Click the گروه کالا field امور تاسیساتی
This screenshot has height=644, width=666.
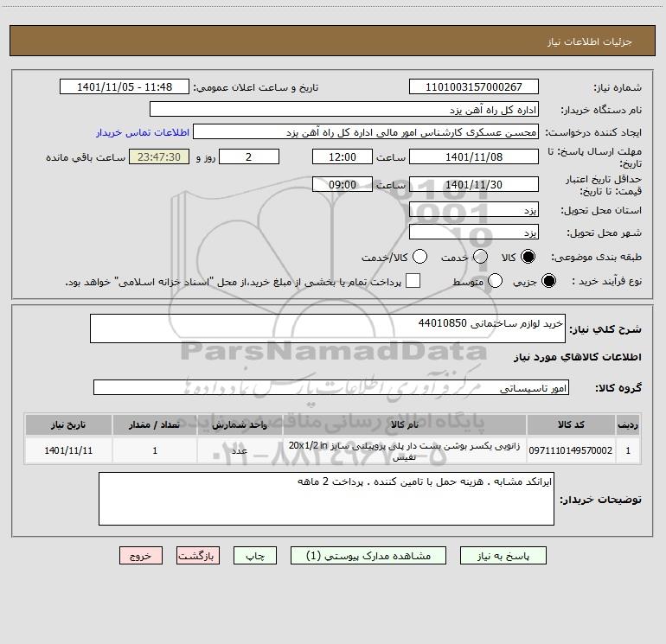331,387
